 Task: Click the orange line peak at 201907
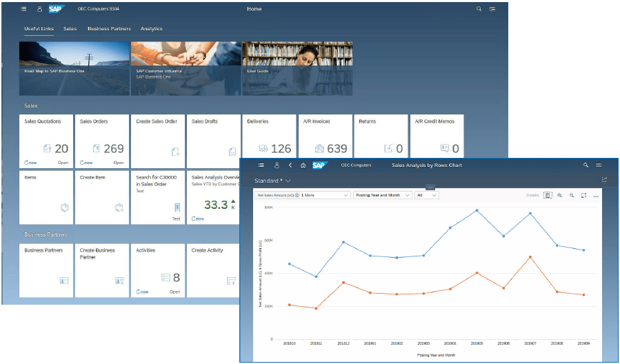530,257
